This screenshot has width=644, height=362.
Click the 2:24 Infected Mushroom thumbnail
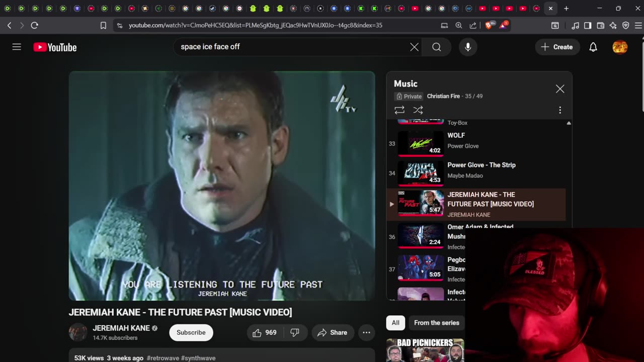tap(421, 236)
